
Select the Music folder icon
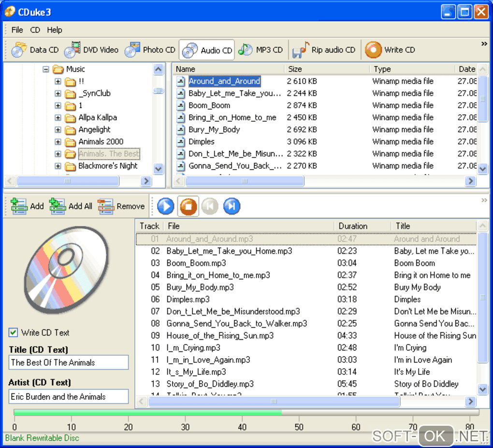[58, 69]
